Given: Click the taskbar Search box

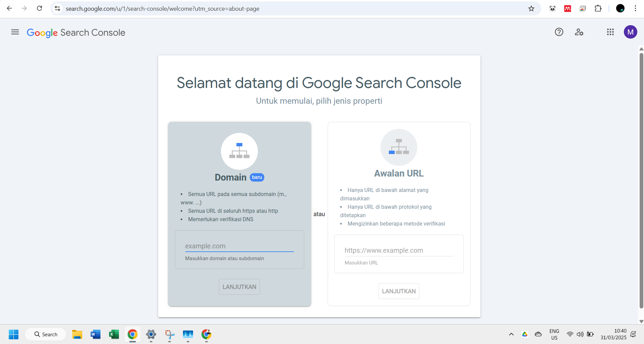Looking at the screenshot, I should 46,334.
